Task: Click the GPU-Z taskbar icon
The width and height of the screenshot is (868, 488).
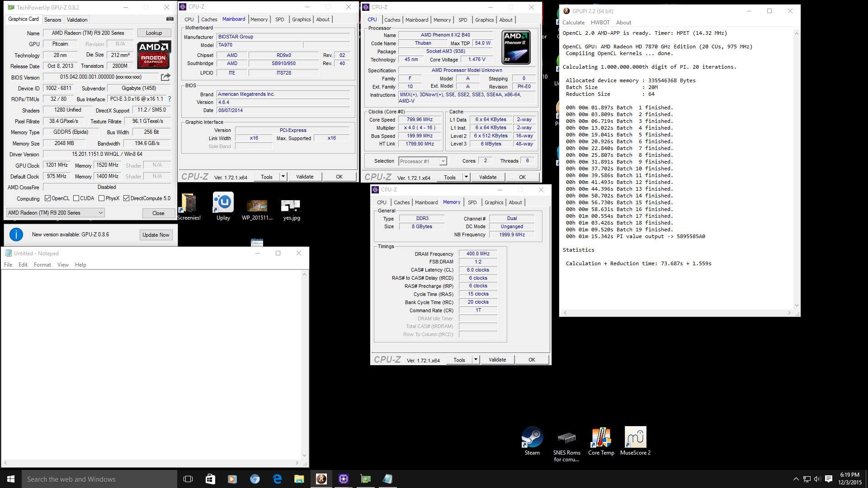Action: tap(366, 479)
